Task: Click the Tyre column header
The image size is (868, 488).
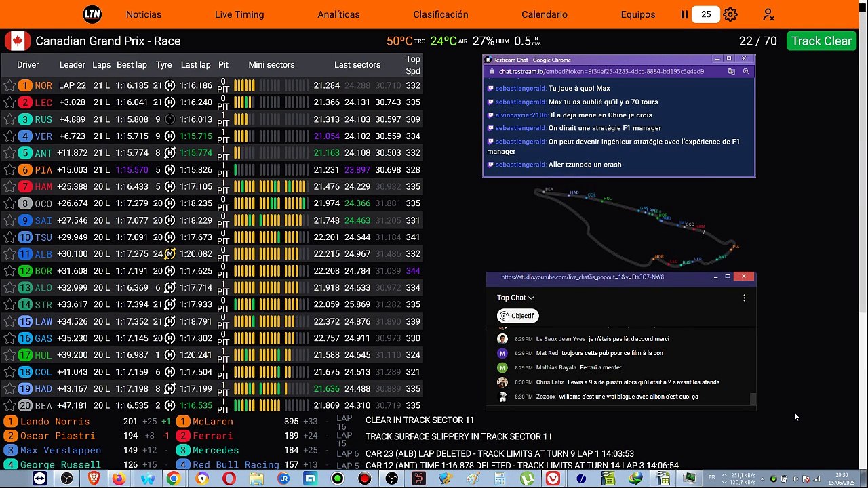Action: [x=164, y=65]
